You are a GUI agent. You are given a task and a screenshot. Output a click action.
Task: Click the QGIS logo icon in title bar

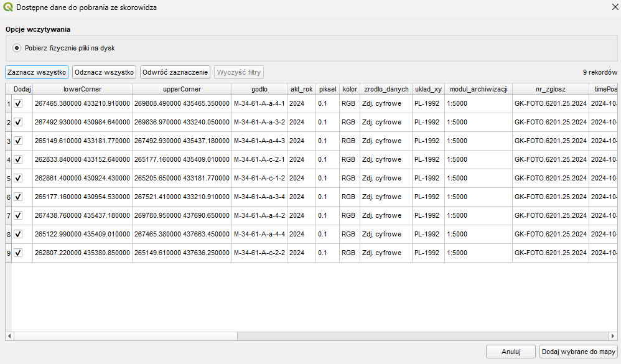coord(7,7)
